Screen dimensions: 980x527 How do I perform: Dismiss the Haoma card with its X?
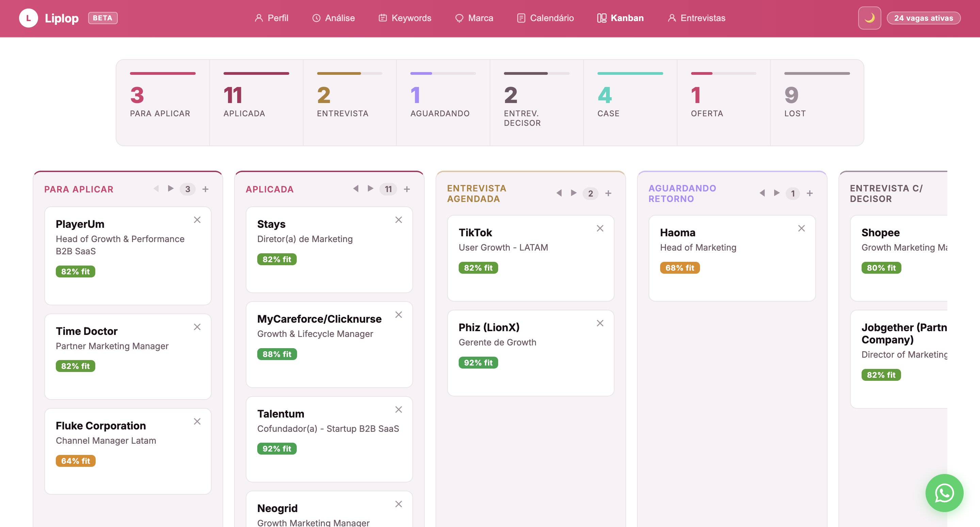pyautogui.click(x=802, y=228)
